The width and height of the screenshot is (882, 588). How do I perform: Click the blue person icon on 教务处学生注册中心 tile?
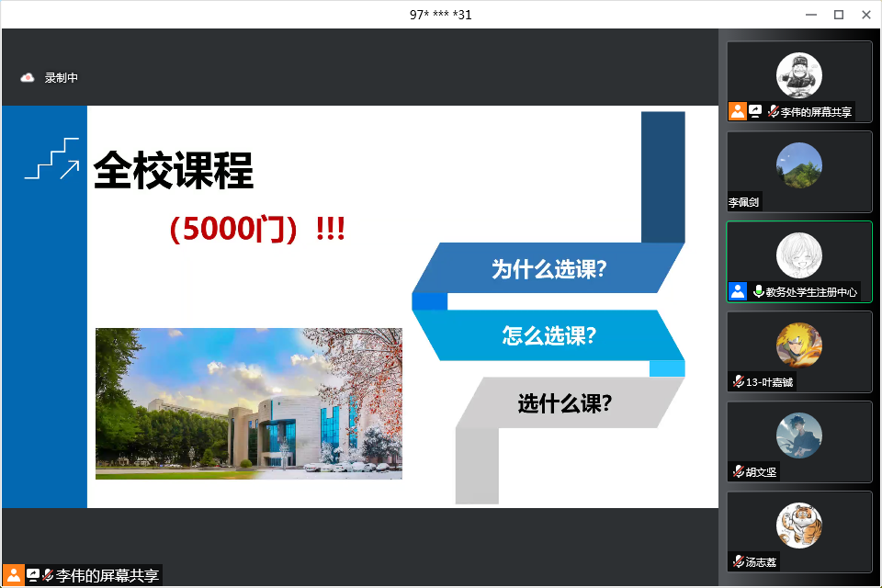[737, 291]
